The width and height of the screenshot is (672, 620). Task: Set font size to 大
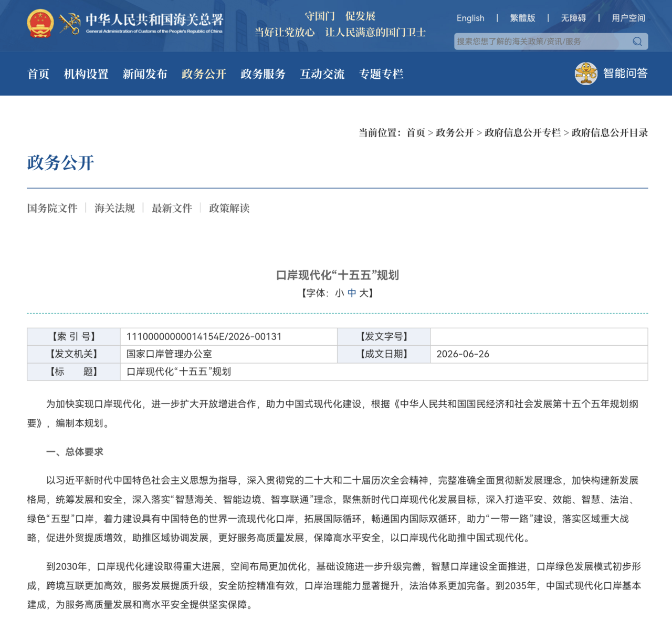pyautogui.click(x=364, y=293)
